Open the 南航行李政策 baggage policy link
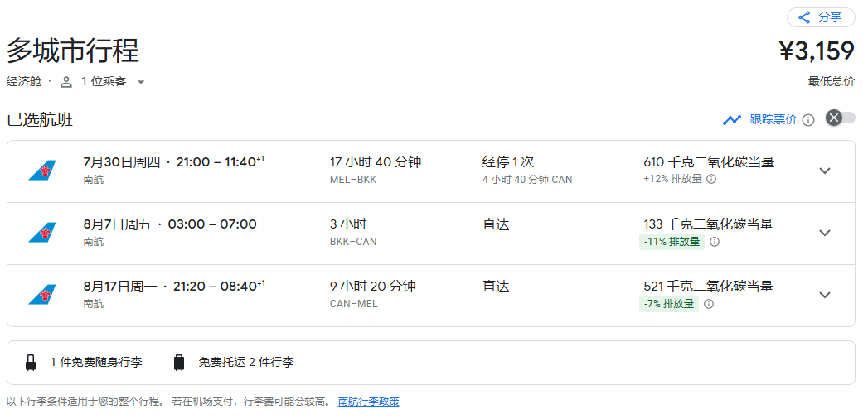Viewport: 868px width, 419px height. pyautogui.click(x=369, y=402)
